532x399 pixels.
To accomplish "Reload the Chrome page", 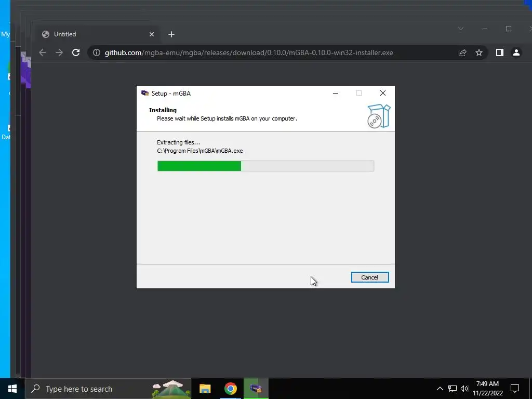I will tap(76, 52).
